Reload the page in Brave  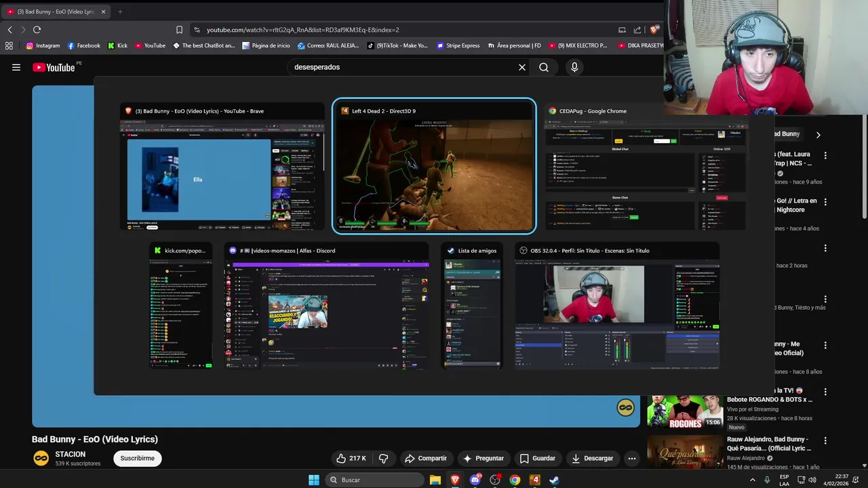(x=37, y=30)
